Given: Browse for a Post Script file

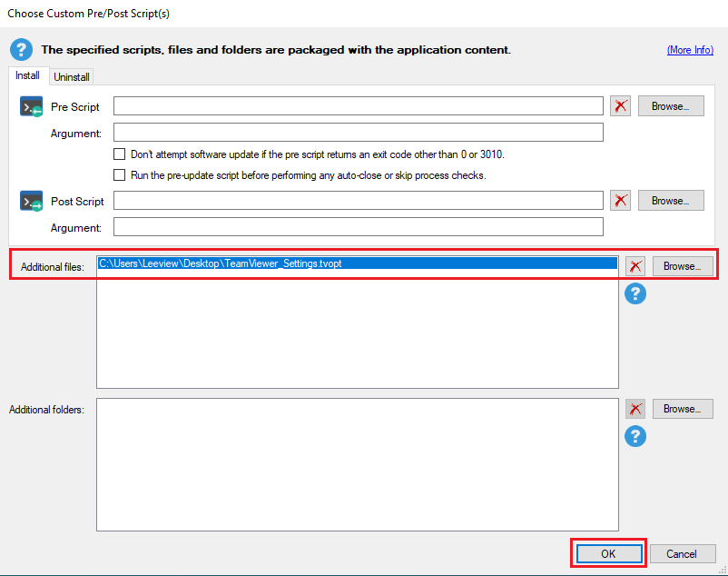Looking at the screenshot, I should point(671,201).
